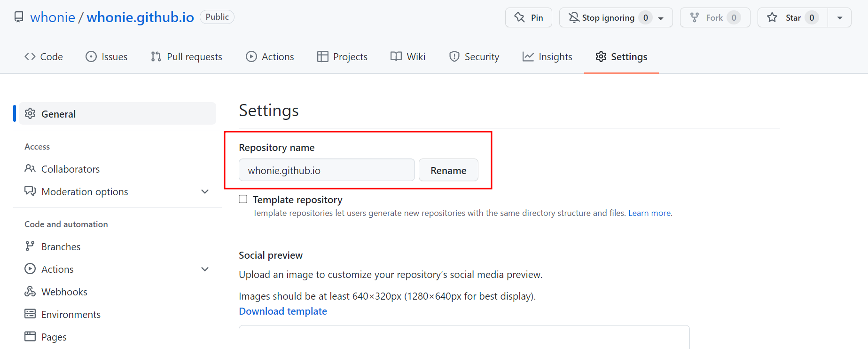Click the Download template link

point(283,311)
